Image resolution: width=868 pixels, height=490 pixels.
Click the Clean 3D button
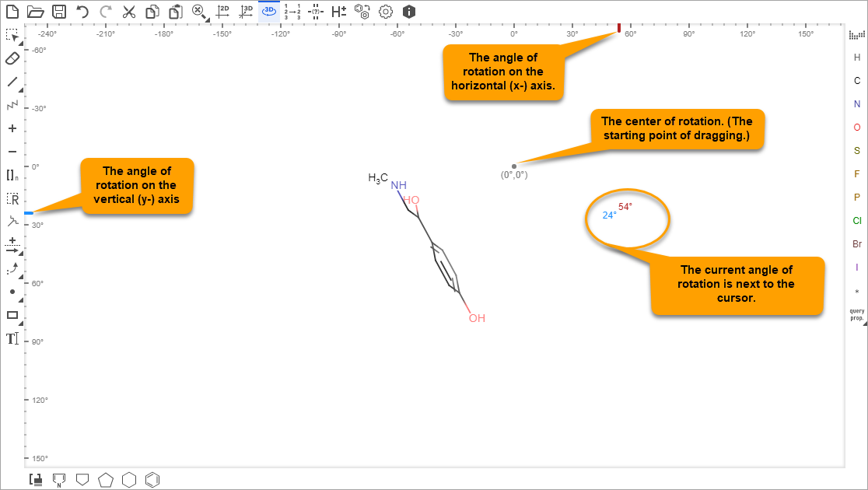(x=247, y=12)
